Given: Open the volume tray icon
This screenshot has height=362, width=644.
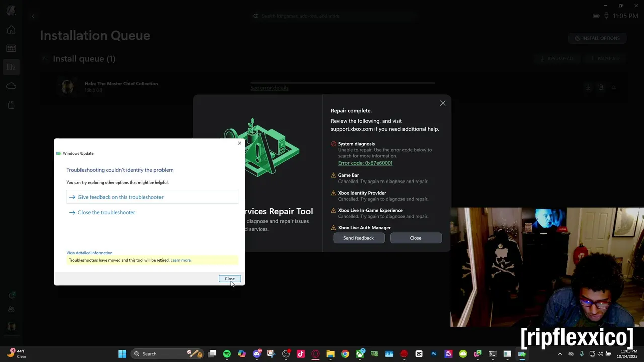Looking at the screenshot, I should [x=600, y=354].
